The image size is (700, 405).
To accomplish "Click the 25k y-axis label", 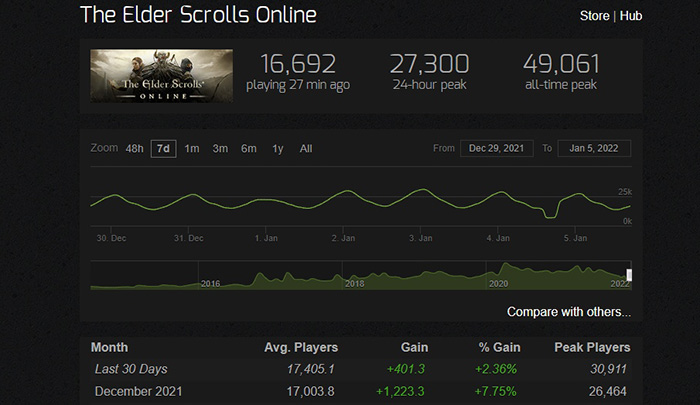I will pyautogui.click(x=625, y=192).
